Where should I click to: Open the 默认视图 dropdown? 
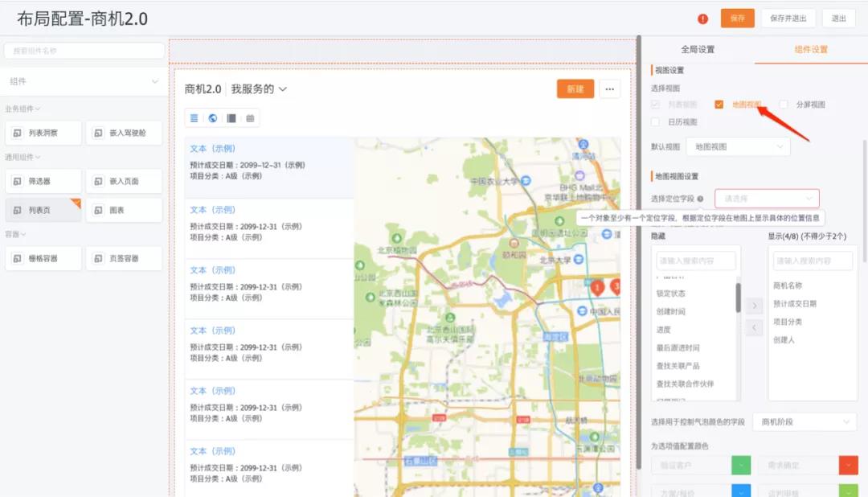[737, 147]
